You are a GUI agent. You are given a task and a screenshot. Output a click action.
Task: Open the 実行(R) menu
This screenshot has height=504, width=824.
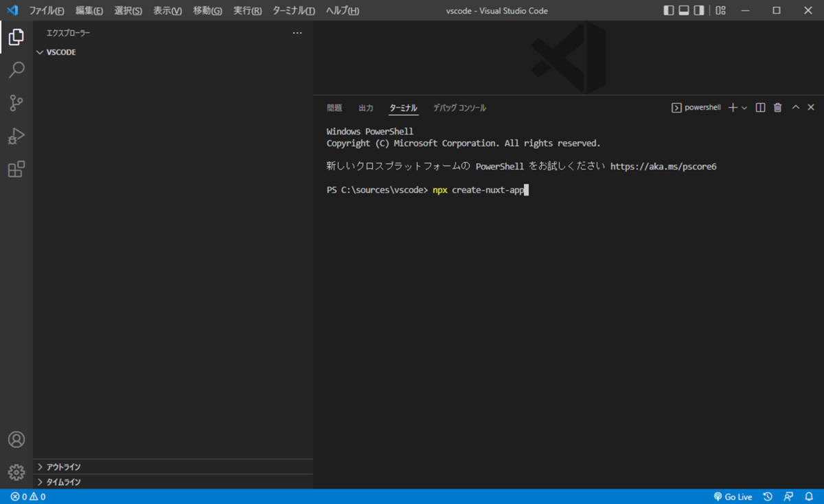click(247, 10)
